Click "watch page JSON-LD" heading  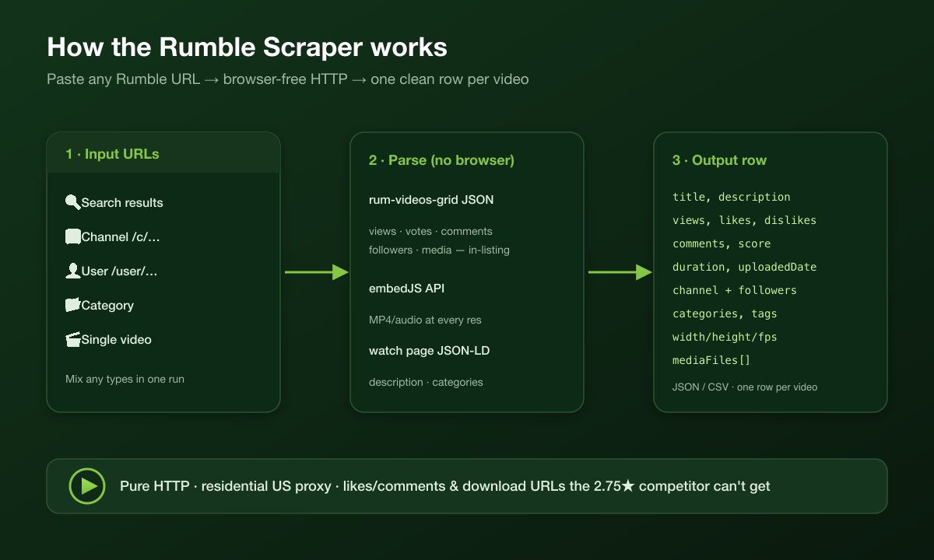(x=429, y=351)
